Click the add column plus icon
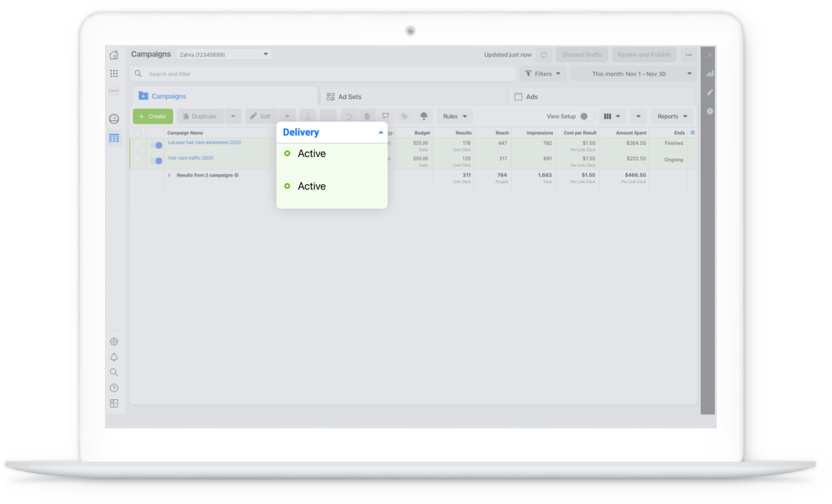832x504 pixels. click(x=693, y=133)
